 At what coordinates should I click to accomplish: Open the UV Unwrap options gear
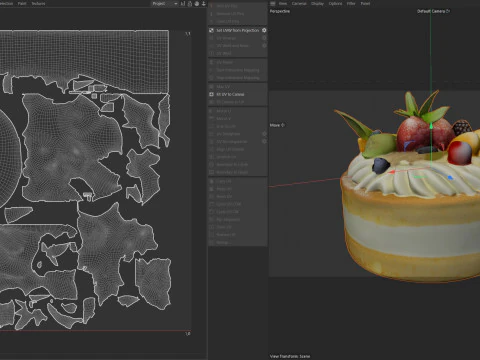[264, 38]
